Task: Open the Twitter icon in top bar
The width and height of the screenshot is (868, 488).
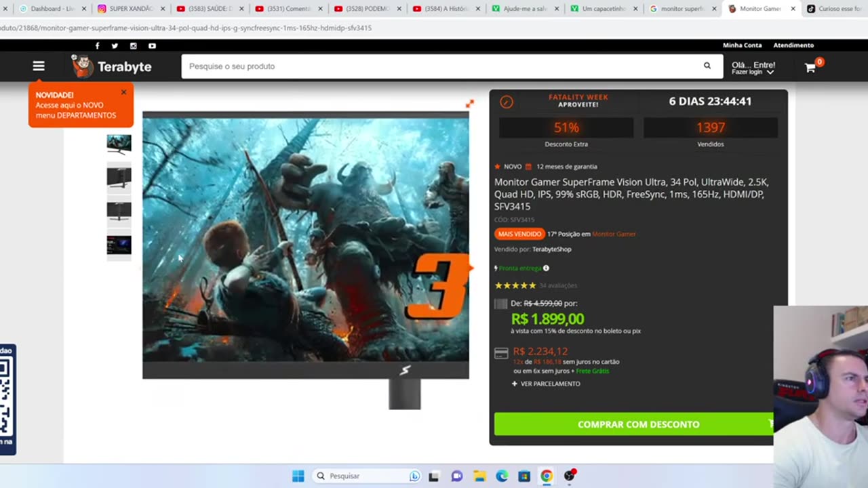Action: 115,45
